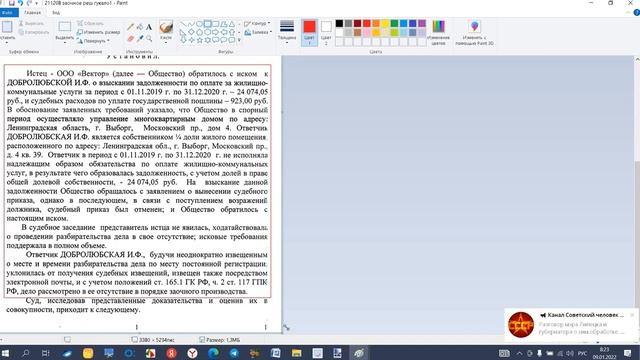Activate the Color 1 foreground button

(309, 33)
